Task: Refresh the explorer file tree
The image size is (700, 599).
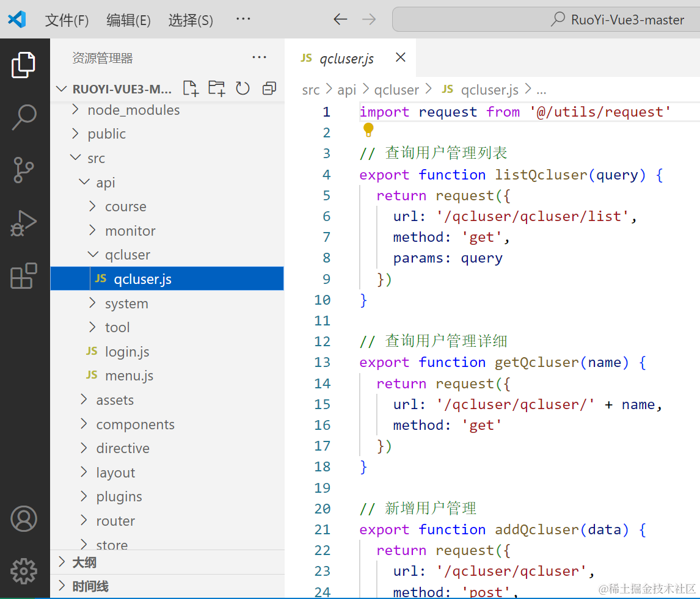Action: tap(242, 89)
